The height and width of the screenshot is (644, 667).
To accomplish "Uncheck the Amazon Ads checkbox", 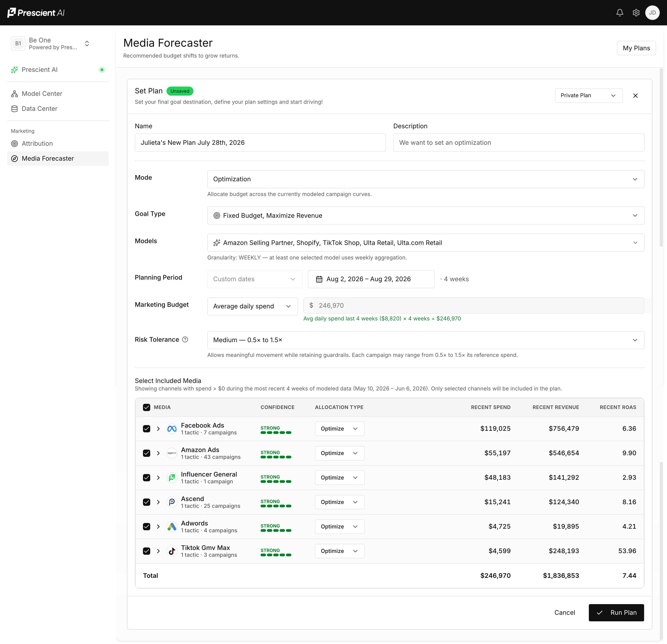I will click(146, 453).
